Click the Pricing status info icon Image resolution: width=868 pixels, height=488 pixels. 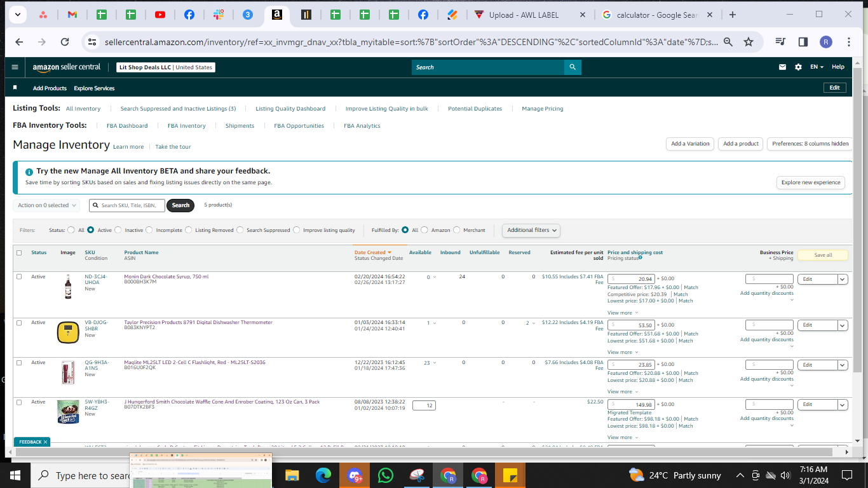[x=640, y=257]
